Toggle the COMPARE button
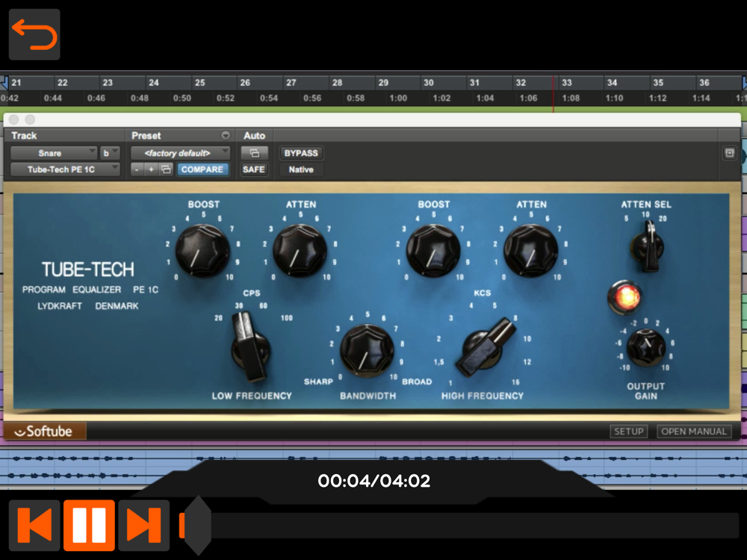The image size is (747, 560). [x=202, y=169]
